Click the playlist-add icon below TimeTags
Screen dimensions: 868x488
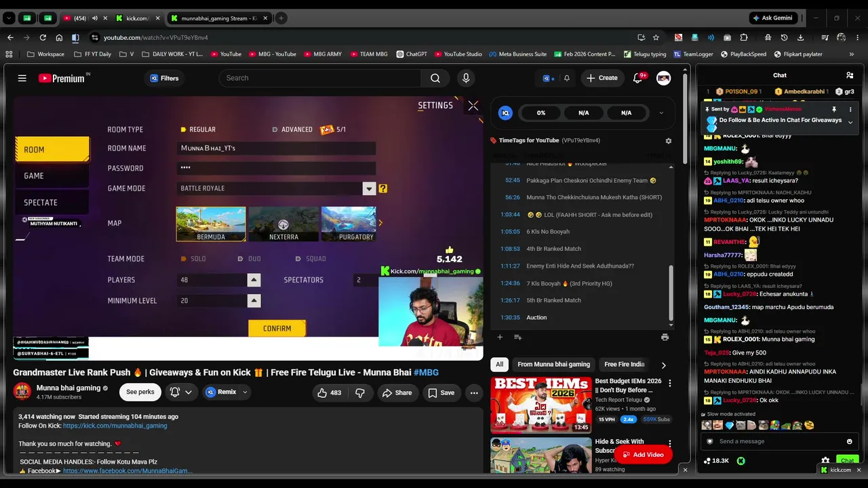[517, 337]
